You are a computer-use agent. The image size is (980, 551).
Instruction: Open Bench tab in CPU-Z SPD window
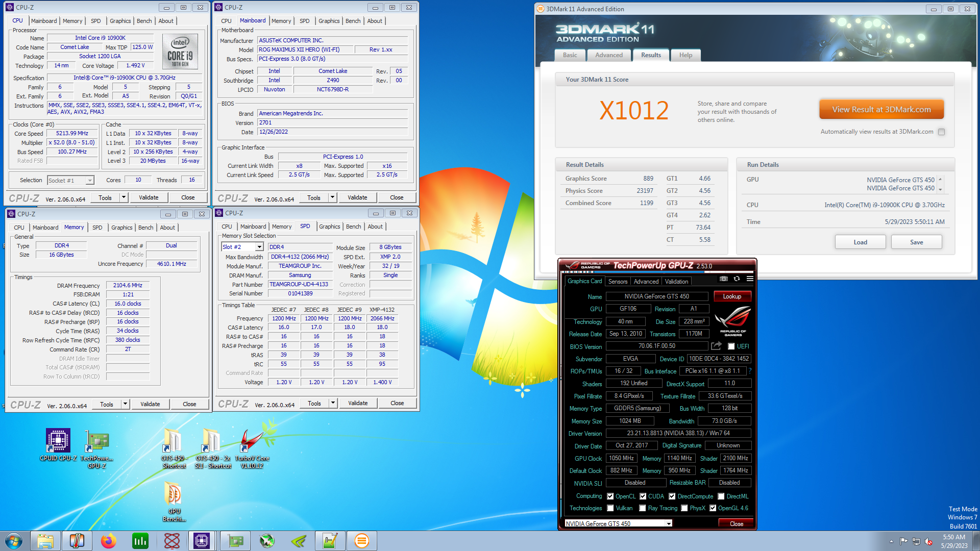tap(353, 227)
